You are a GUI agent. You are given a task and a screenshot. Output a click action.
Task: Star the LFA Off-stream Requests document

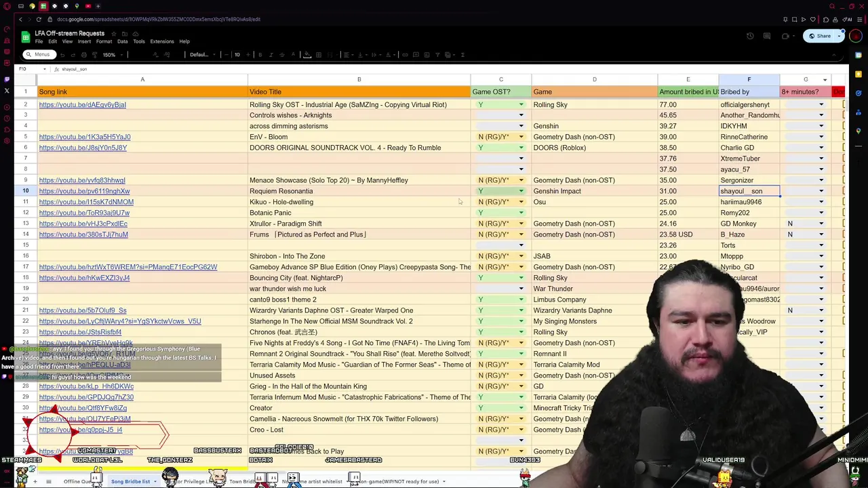click(114, 34)
